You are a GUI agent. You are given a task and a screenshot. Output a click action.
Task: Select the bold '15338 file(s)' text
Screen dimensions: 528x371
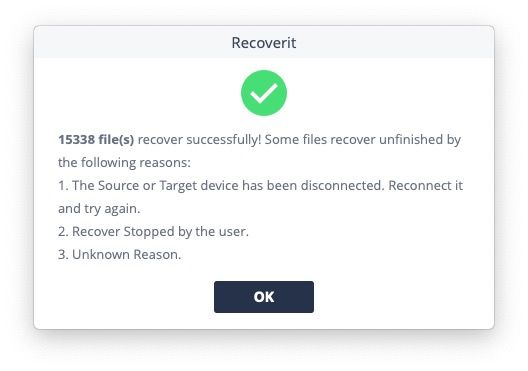[96, 139]
